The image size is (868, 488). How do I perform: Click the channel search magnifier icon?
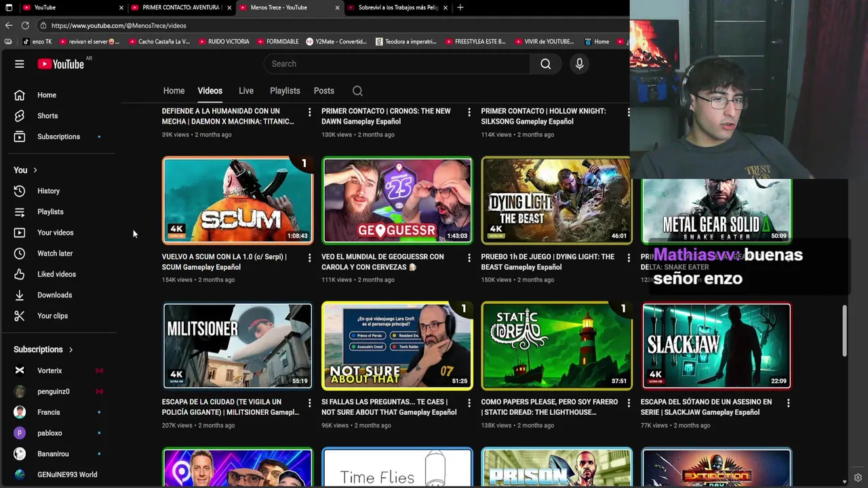click(x=357, y=91)
